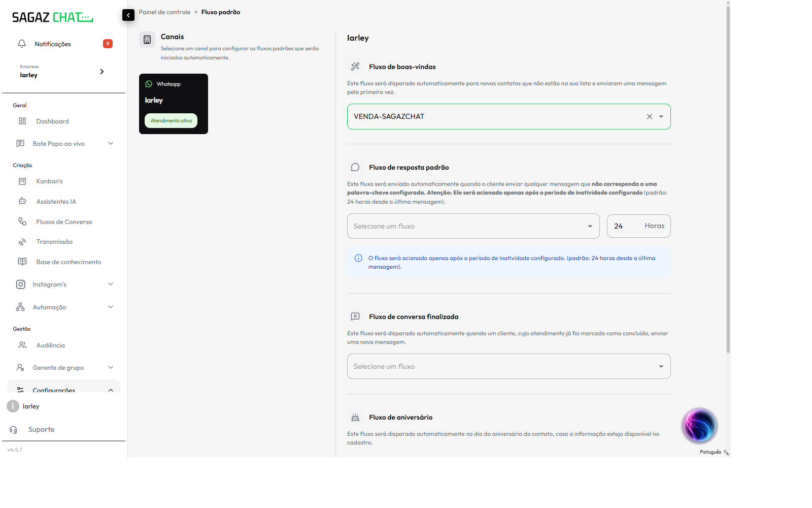Click the magic wand icon of boas-vindas
The width and height of the screenshot is (812, 508).
pyautogui.click(x=355, y=67)
